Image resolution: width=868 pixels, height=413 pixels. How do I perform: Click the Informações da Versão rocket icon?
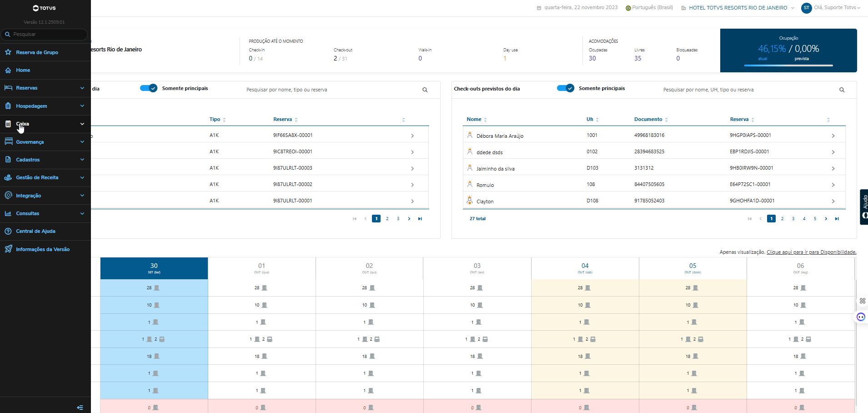[8, 249]
